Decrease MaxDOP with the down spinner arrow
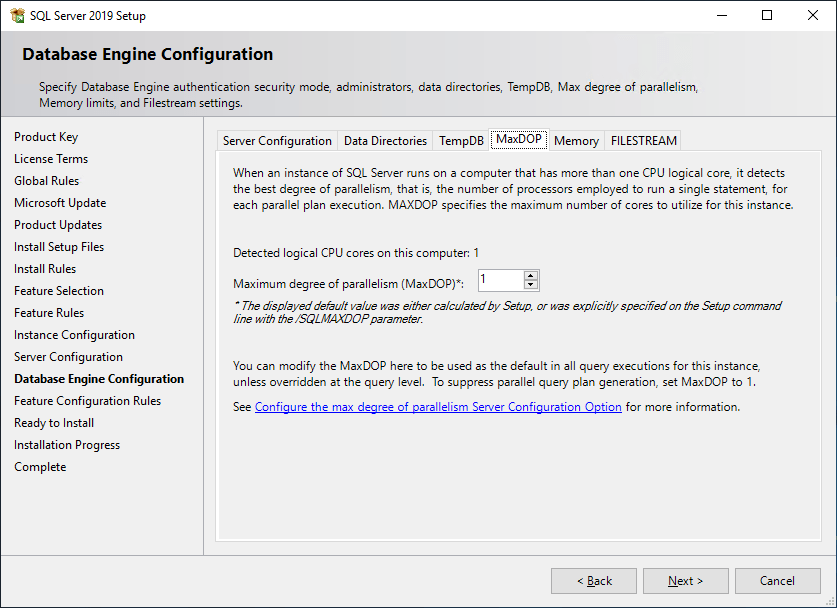 click(x=531, y=285)
